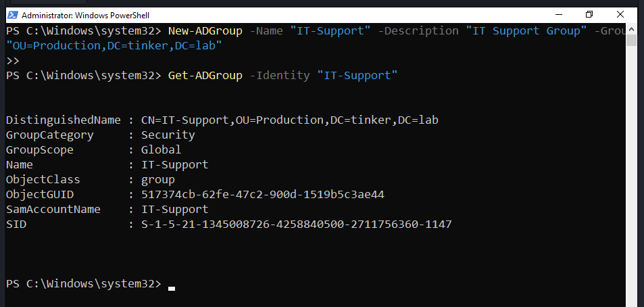Click the PowerShell icon in title bar
The image size is (644, 307).
(x=11, y=14)
